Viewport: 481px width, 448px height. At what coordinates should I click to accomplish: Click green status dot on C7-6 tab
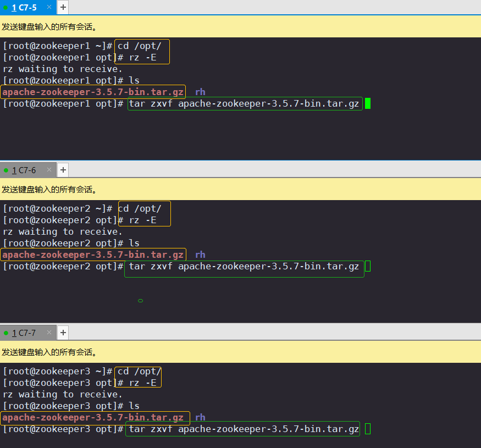[x=6, y=170]
